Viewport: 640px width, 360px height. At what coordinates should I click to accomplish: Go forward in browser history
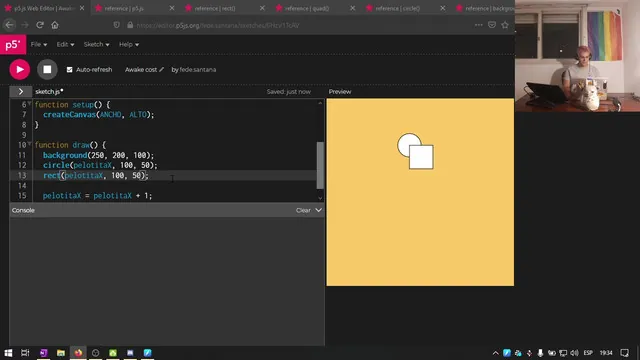coord(25,25)
